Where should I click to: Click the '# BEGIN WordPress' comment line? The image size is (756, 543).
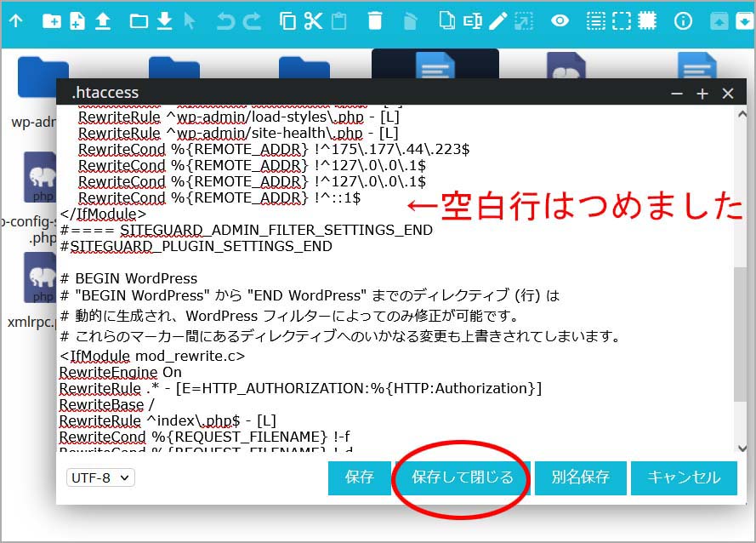click(x=128, y=278)
